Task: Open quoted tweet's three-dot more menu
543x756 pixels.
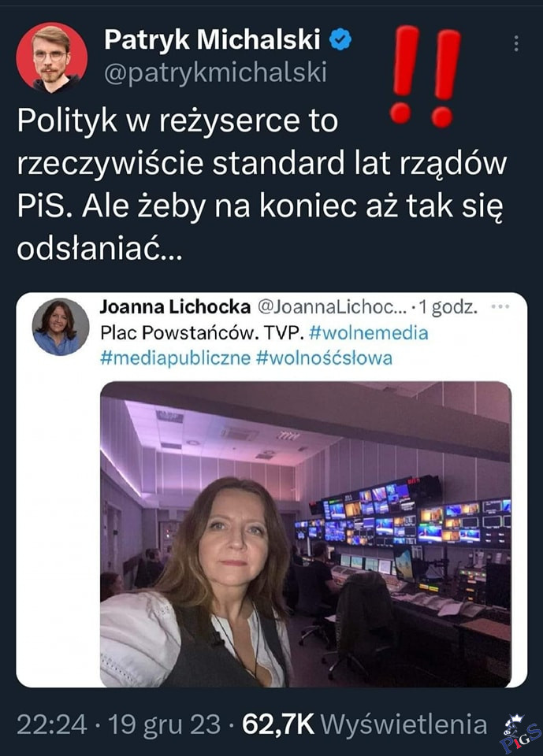Action: click(500, 306)
